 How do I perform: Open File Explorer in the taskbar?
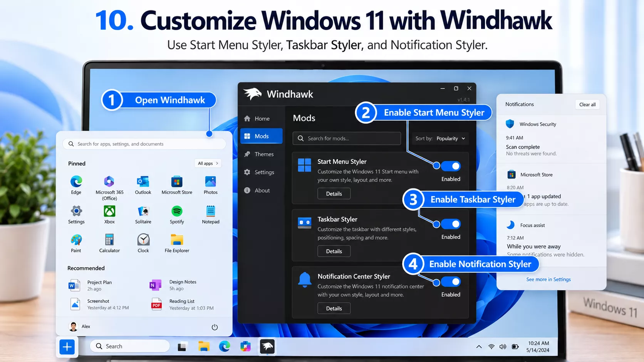point(204,347)
